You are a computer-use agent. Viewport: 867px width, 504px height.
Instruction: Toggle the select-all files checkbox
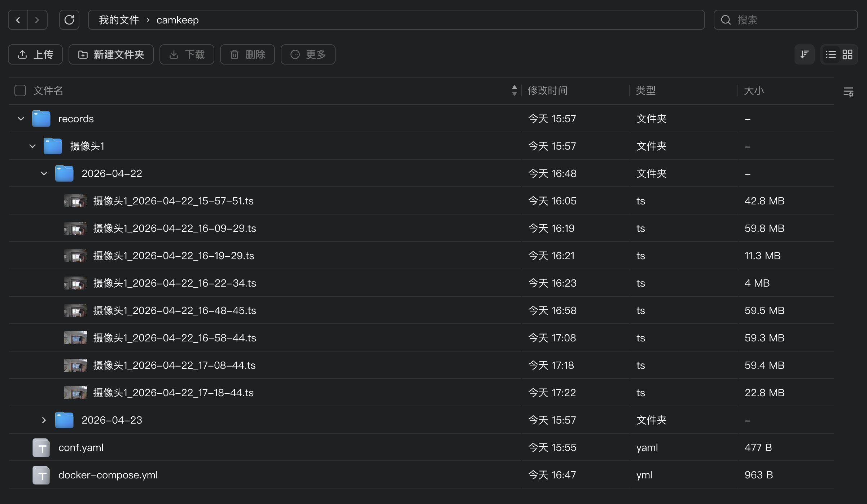(x=20, y=90)
